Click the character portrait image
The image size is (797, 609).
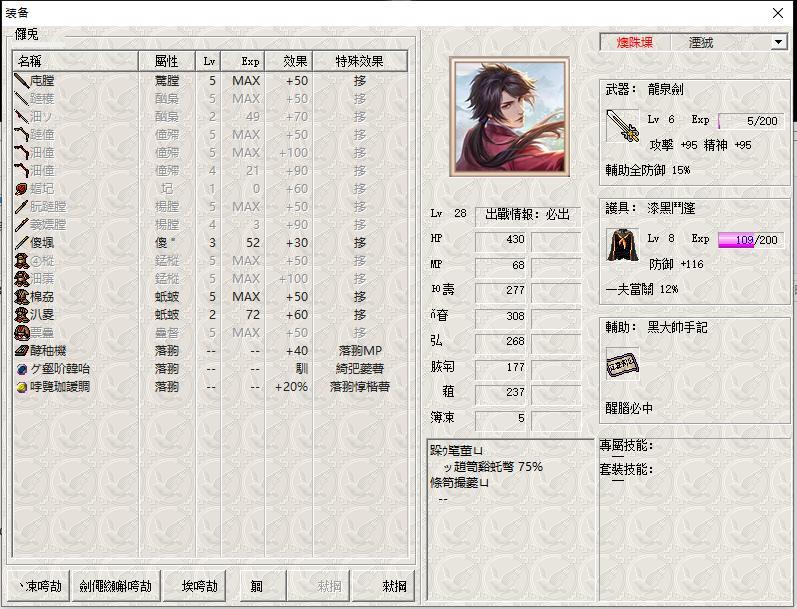[508, 115]
